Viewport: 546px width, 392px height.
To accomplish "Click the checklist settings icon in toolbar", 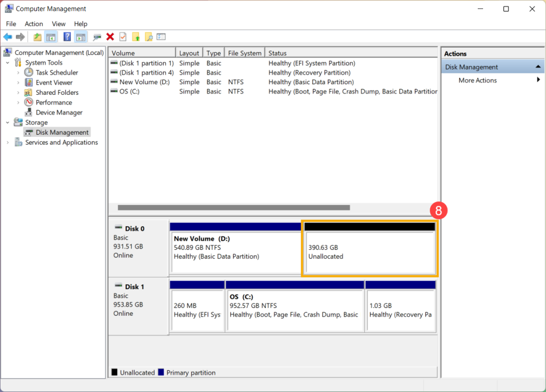I will (x=161, y=37).
